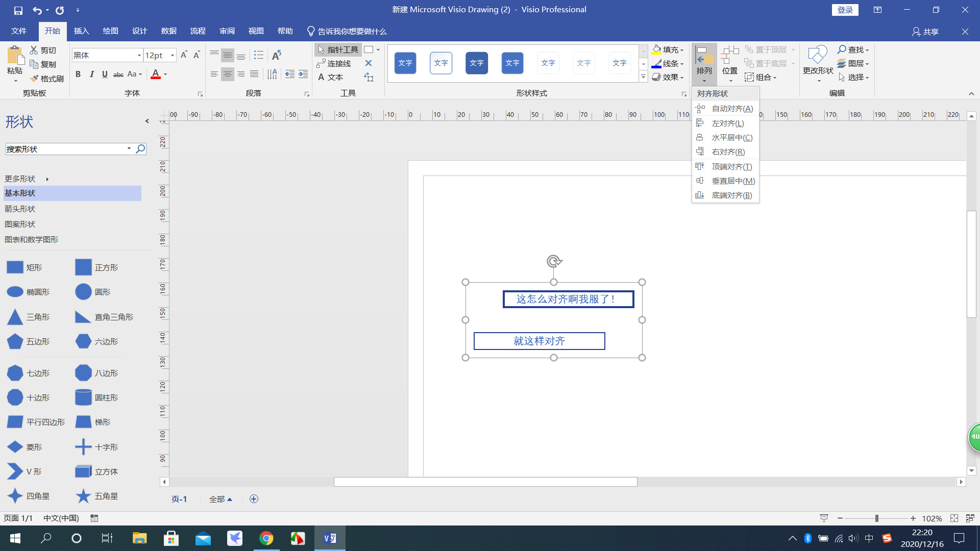Click the Sign In button
The image size is (980, 551).
coord(845,10)
